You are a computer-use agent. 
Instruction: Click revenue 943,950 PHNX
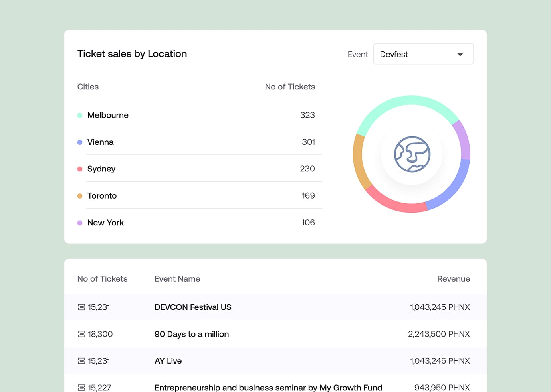pyautogui.click(x=442, y=387)
